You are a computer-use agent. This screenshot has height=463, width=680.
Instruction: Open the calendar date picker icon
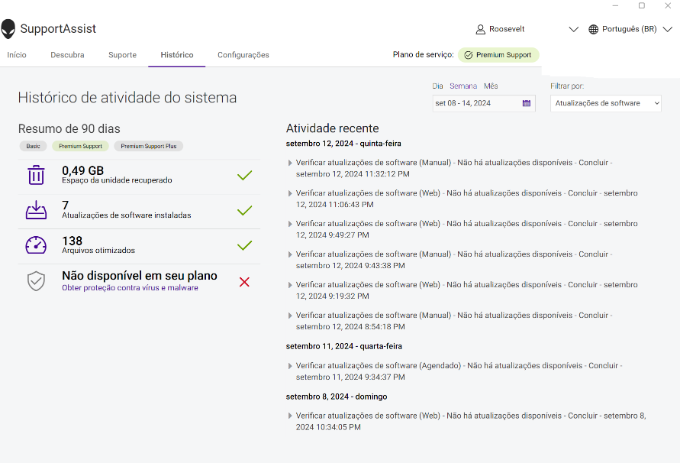pyautogui.click(x=527, y=103)
